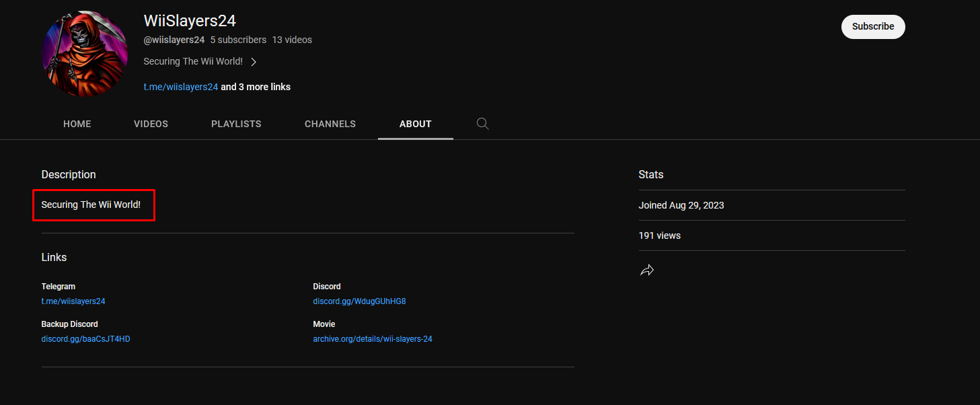Image resolution: width=980 pixels, height=405 pixels.
Task: Follow the Backup Discord link discord.gg/baaCsJT4HD
Action: [85, 339]
